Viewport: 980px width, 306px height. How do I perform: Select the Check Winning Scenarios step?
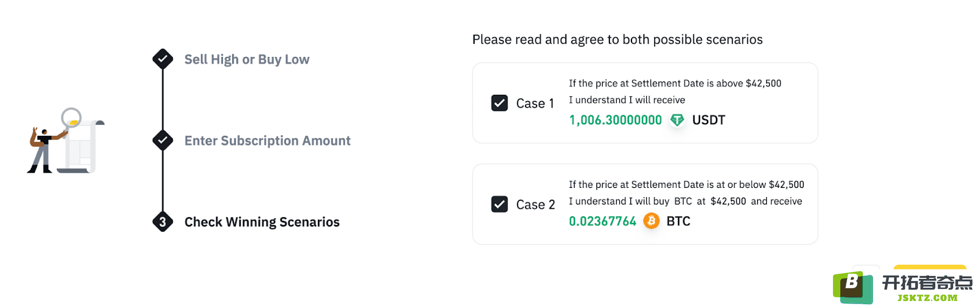coord(262,222)
